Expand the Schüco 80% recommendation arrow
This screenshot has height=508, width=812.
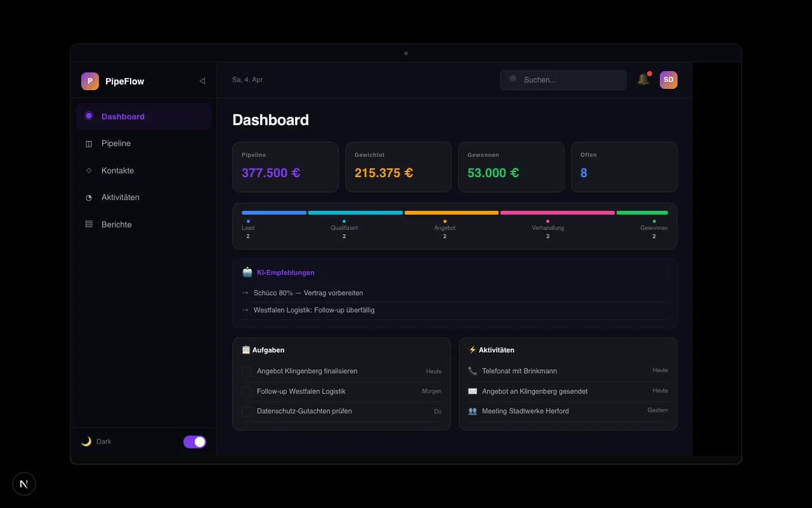(x=244, y=293)
